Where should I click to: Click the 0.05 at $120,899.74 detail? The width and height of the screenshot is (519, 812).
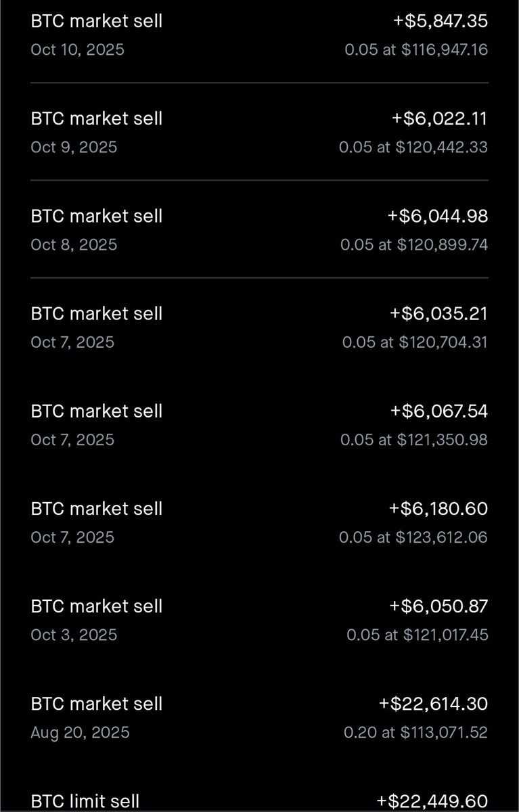click(x=414, y=244)
